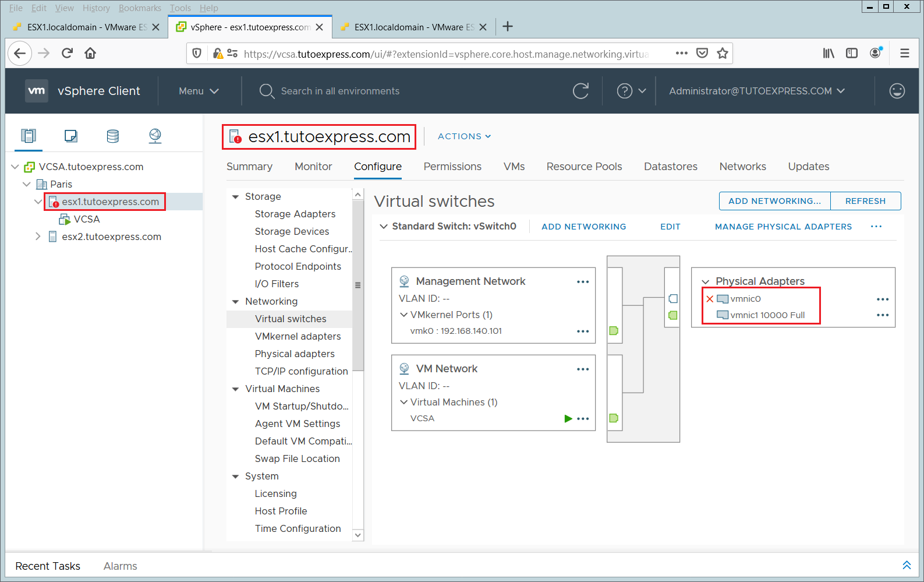
Task: Open the vSphere Menu dropdown
Action: [199, 91]
